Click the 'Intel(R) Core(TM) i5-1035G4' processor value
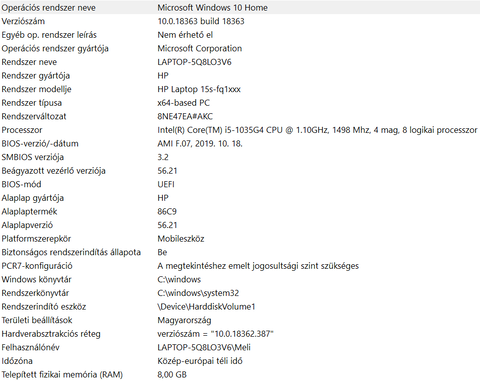The height and width of the screenshot is (381, 480). 317,130
